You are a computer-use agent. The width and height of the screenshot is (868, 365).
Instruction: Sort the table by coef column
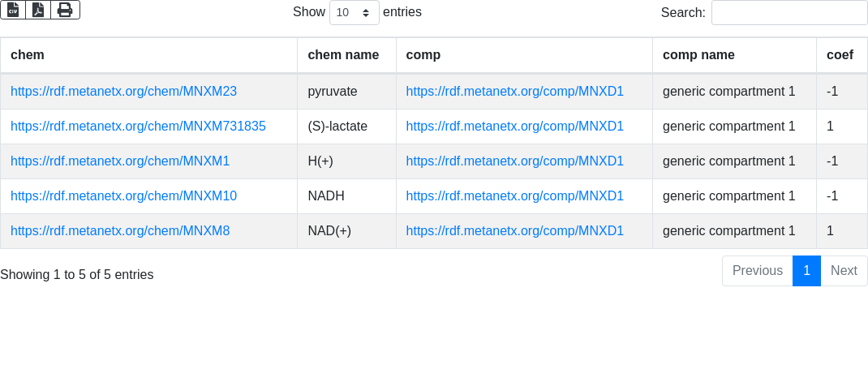(x=840, y=55)
